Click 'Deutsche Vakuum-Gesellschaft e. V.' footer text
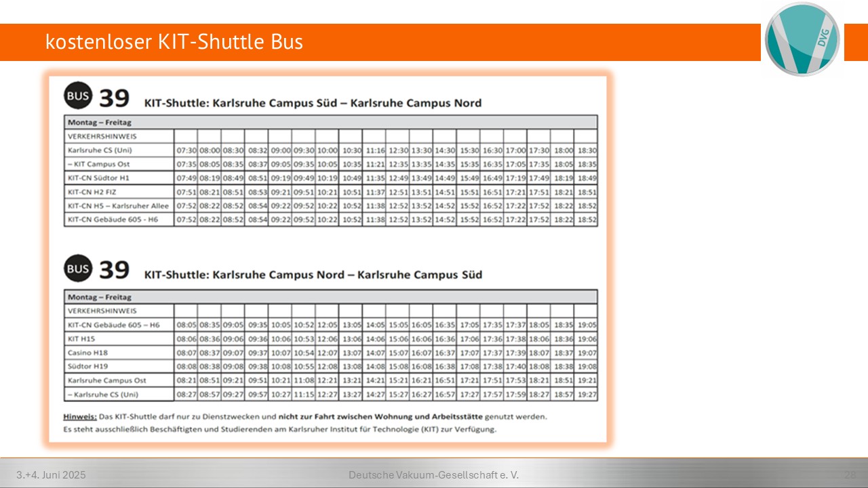The image size is (868, 488). (x=433, y=475)
